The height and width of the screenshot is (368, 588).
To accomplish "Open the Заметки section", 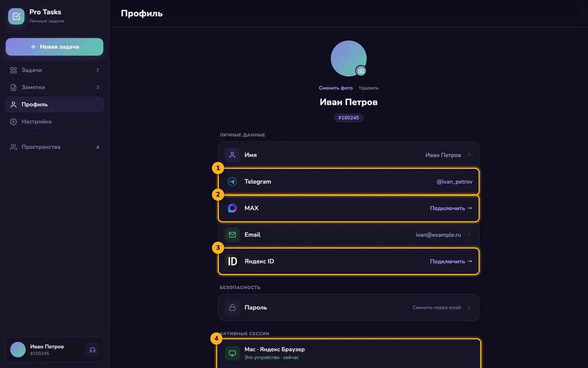I will [x=54, y=87].
